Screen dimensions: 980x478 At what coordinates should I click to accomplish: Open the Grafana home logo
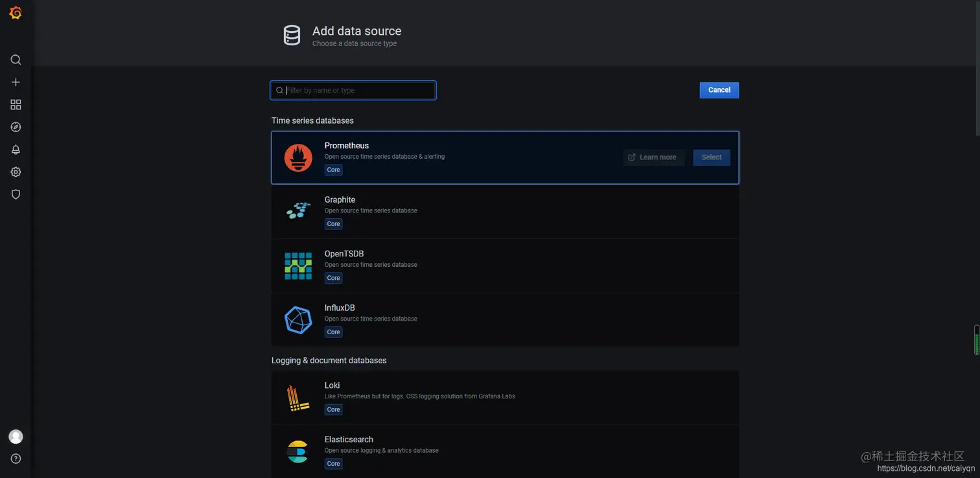pos(16,13)
